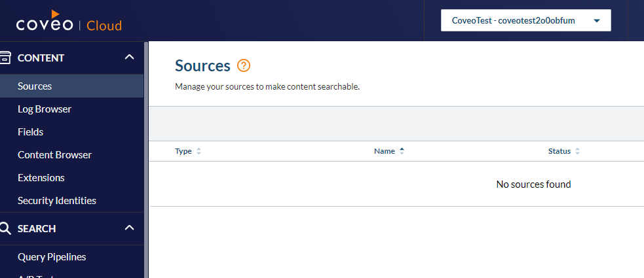This screenshot has width=644, height=278.
Task: Click the SEARCH section header label
Action: click(x=37, y=229)
